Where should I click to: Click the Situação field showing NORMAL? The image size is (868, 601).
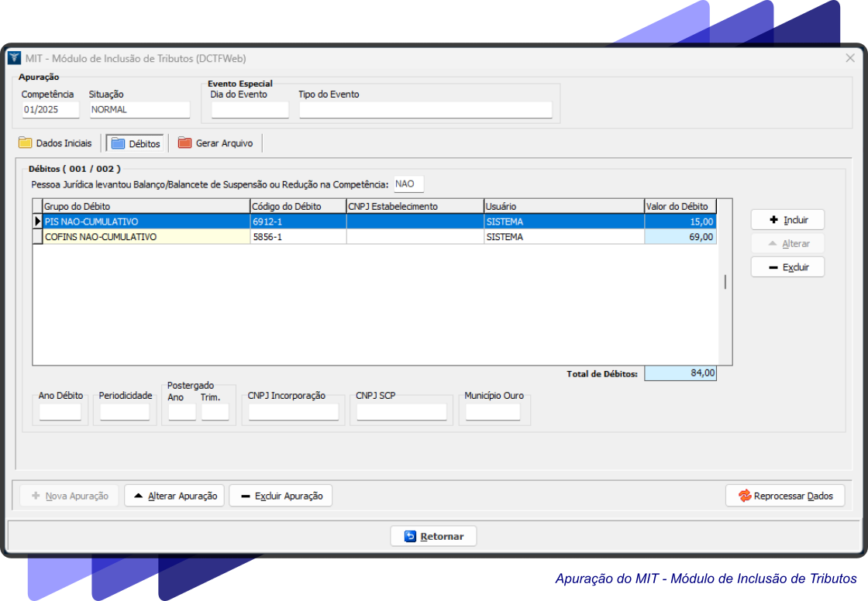[x=139, y=110]
